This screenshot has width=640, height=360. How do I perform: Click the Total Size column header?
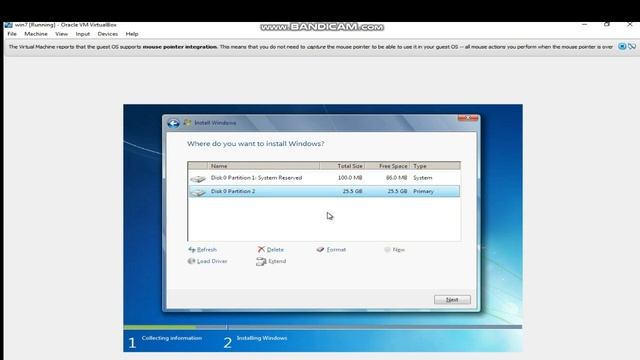[x=342, y=166]
